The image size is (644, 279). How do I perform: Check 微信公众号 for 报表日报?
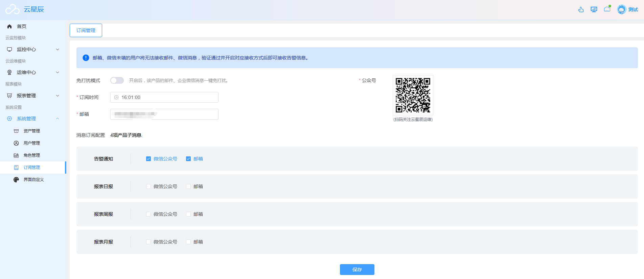point(148,186)
